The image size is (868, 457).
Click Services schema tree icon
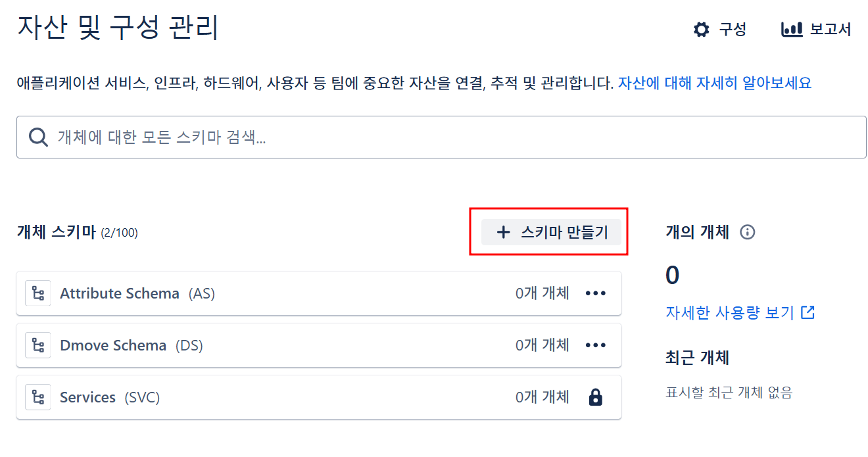tap(38, 397)
